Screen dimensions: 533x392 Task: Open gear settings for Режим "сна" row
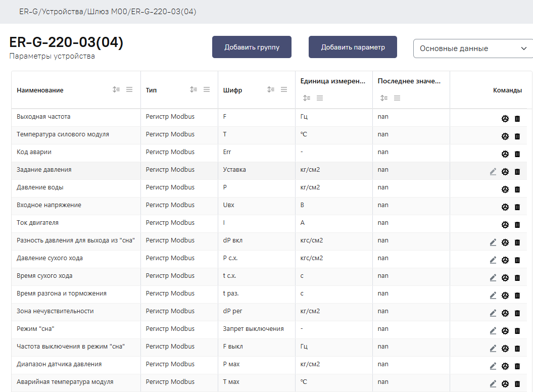coord(505,331)
